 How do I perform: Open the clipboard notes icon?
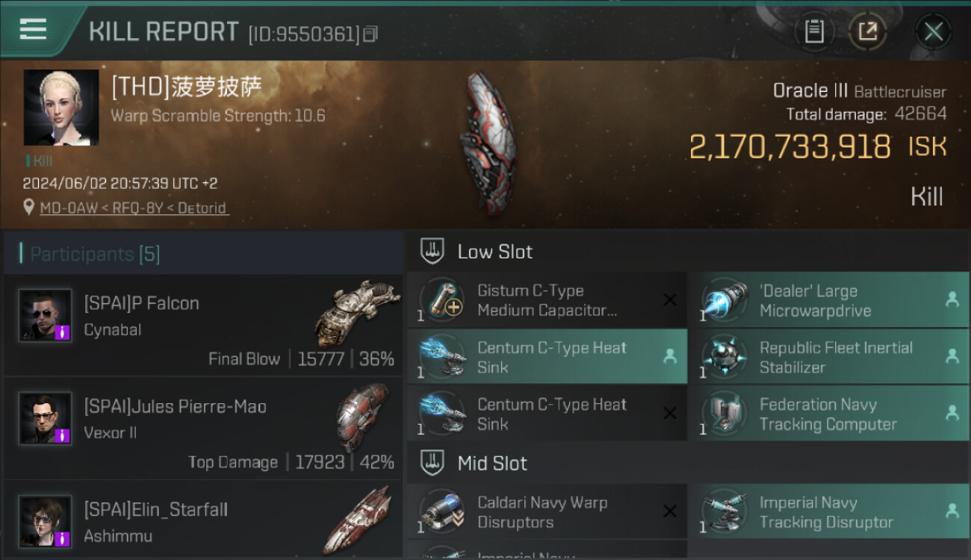pos(814,31)
